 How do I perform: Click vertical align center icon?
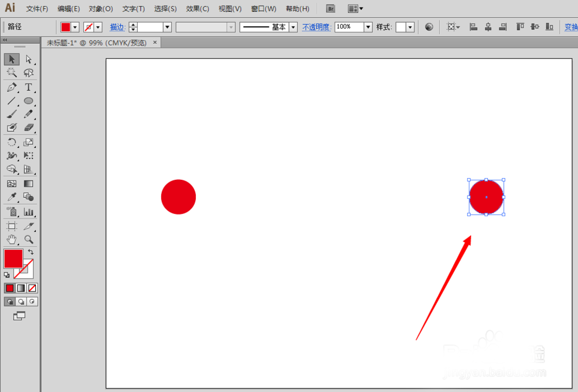click(535, 27)
